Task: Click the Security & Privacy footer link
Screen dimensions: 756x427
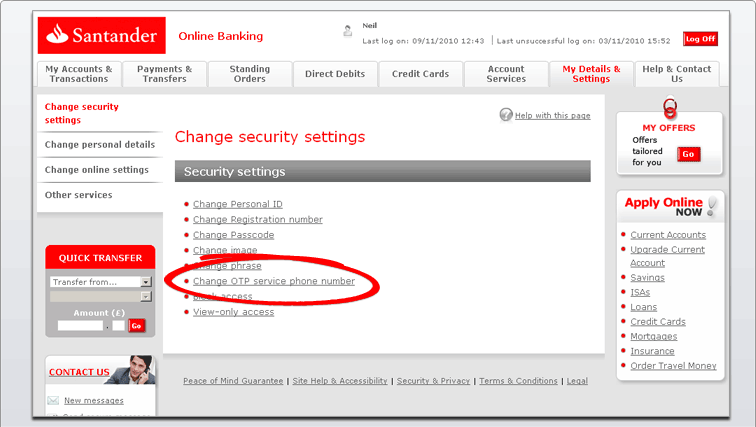Action: [433, 381]
